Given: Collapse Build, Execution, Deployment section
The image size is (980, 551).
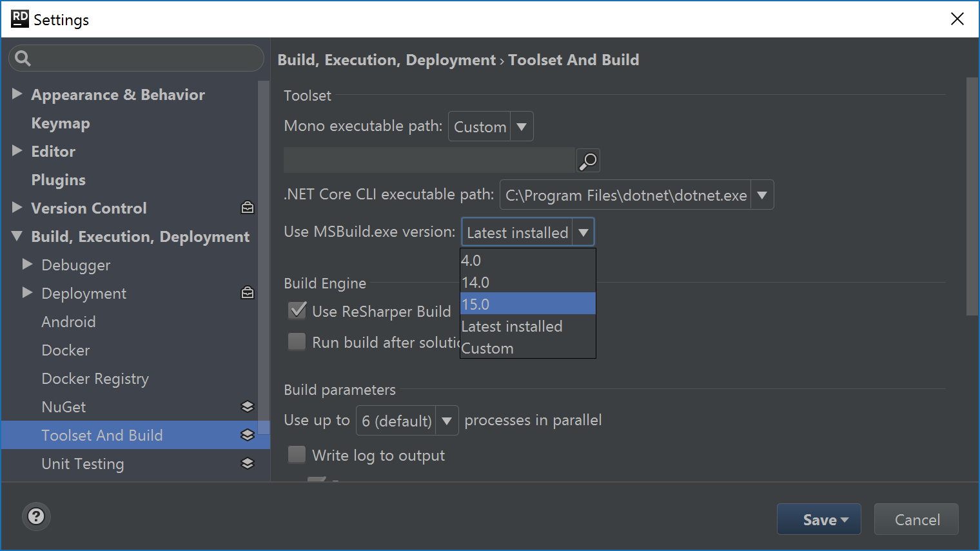Looking at the screenshot, I should click(17, 236).
